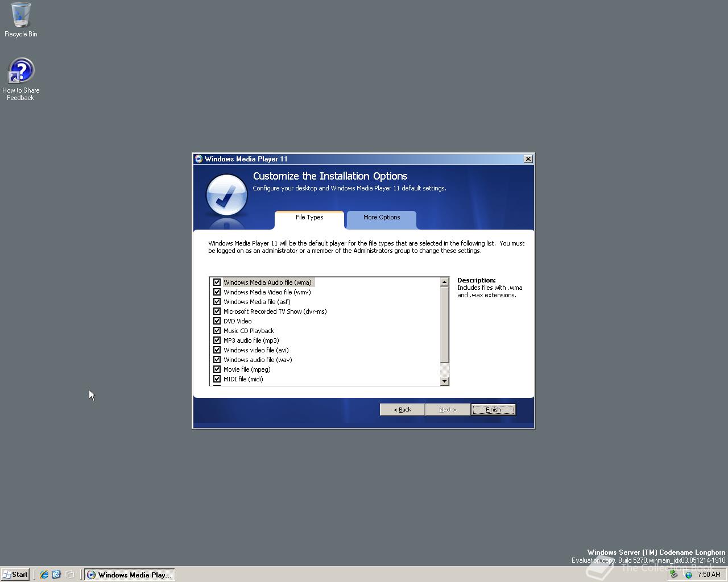The height and width of the screenshot is (582, 728).
Task: Uncheck the MIDI file (midi) checkbox
Action: pos(217,379)
